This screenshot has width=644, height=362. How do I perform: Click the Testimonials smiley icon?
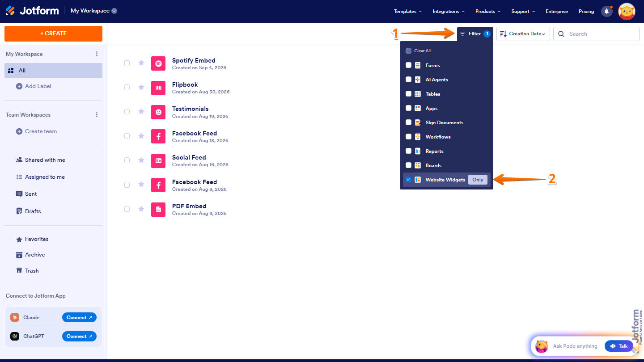(x=158, y=112)
